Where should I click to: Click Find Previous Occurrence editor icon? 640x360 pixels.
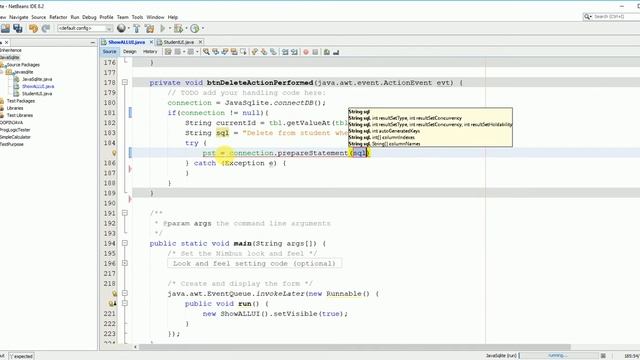(x=216, y=52)
